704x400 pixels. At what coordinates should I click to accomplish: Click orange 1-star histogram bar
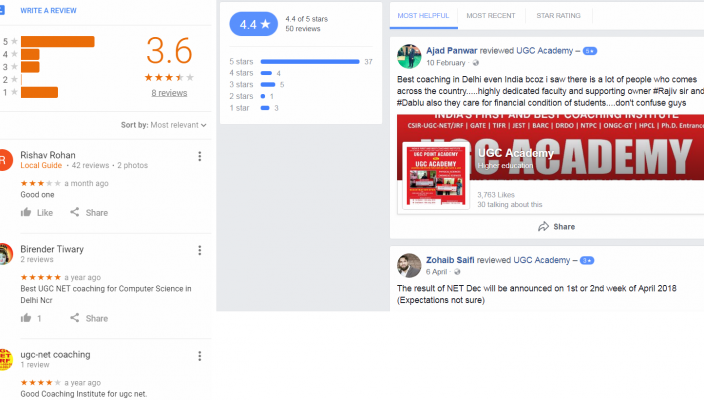[x=39, y=92]
